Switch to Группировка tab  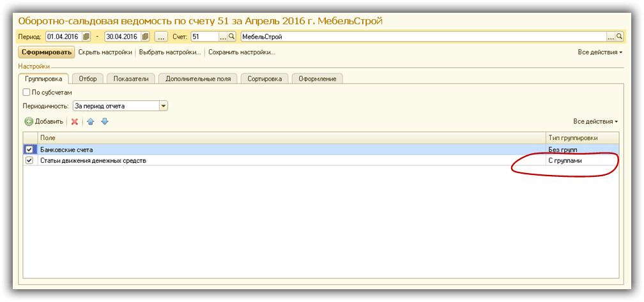click(43, 79)
